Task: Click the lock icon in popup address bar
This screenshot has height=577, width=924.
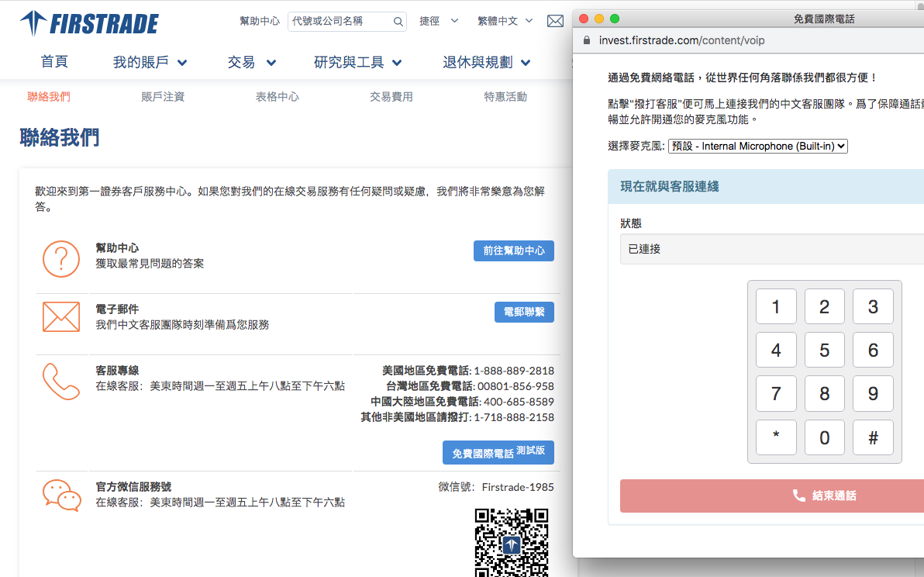Action: (586, 40)
